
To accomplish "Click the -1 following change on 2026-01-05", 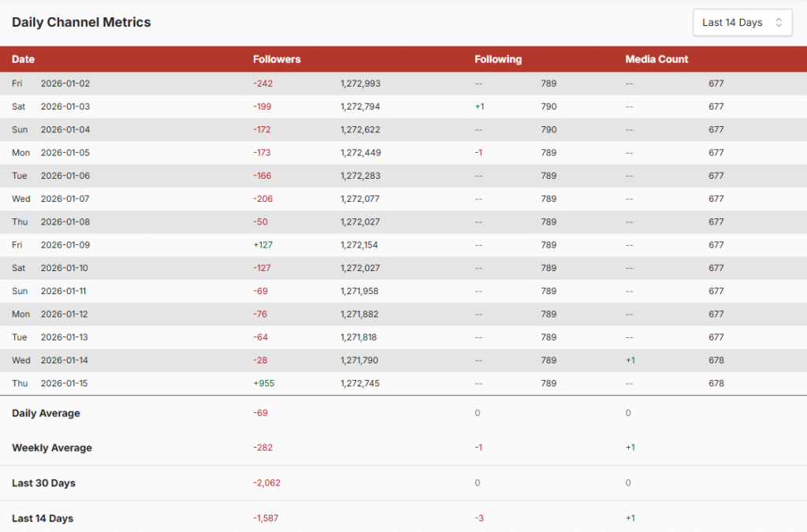I will point(478,153).
